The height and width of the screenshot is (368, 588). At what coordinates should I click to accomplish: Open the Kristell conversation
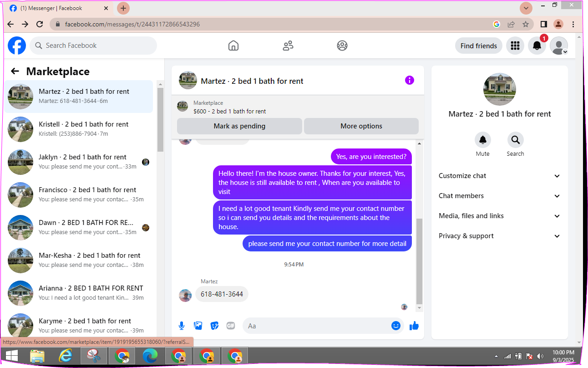coord(79,129)
